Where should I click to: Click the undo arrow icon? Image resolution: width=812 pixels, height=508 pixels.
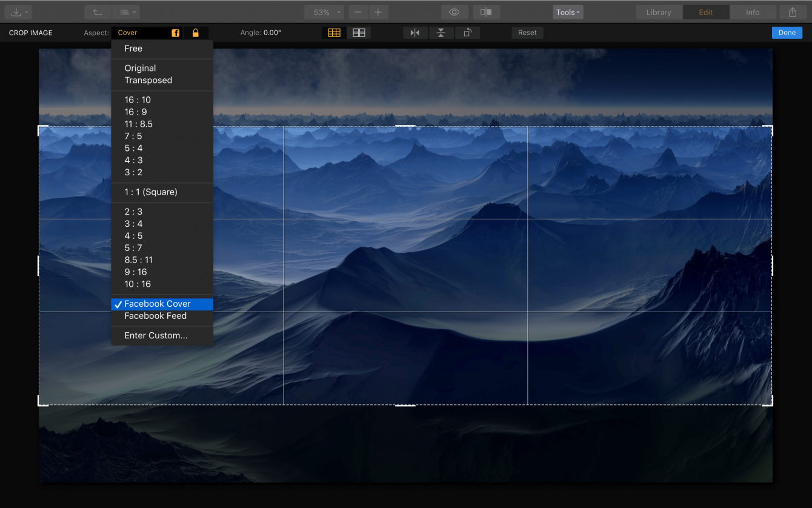[97, 12]
